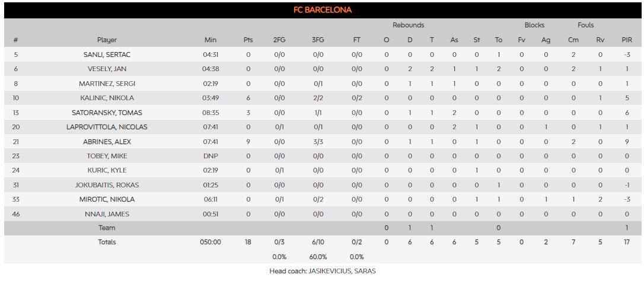Open player link VESELY, JAN
The width and height of the screenshot is (644, 284).
tap(107, 69)
